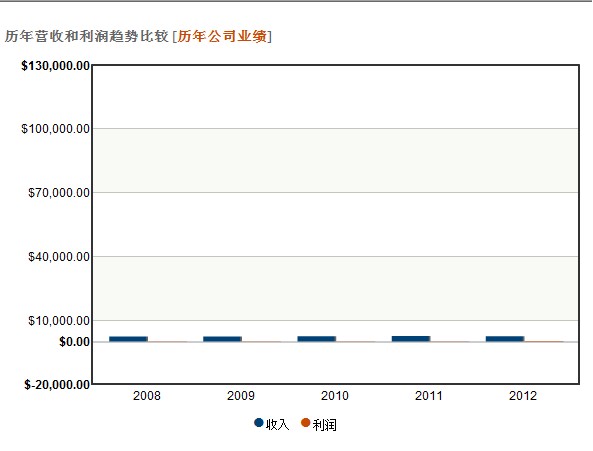
Task: Click the $100,000.00 axis label
Action: (56, 129)
